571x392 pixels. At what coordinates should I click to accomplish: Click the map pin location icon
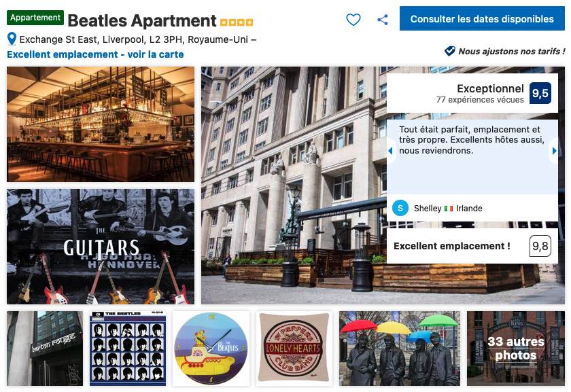12,39
